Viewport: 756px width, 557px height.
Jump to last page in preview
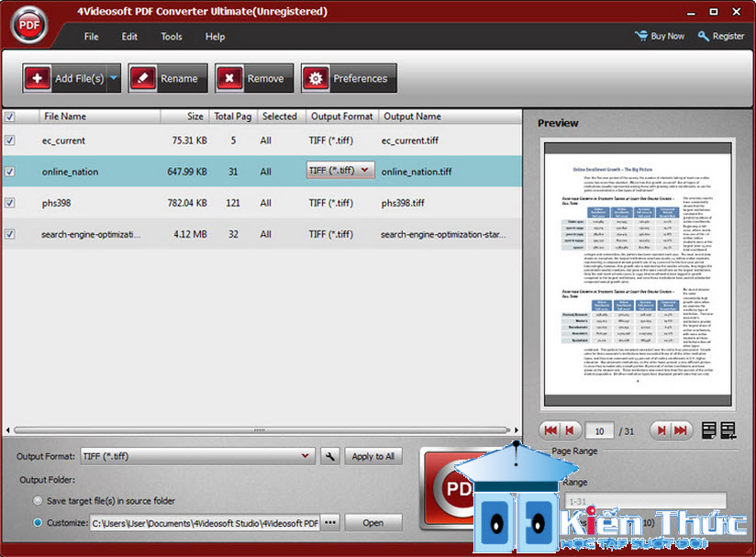(x=681, y=430)
